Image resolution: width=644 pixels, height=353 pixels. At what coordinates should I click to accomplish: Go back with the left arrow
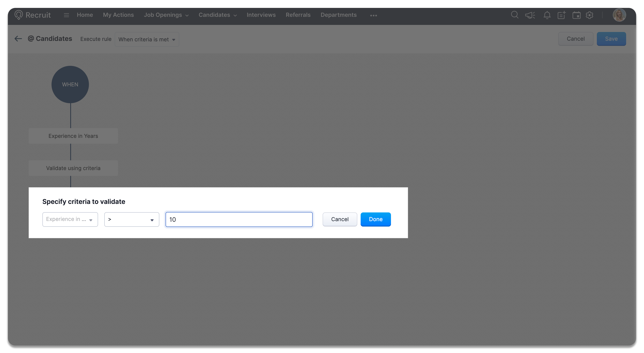(18, 39)
